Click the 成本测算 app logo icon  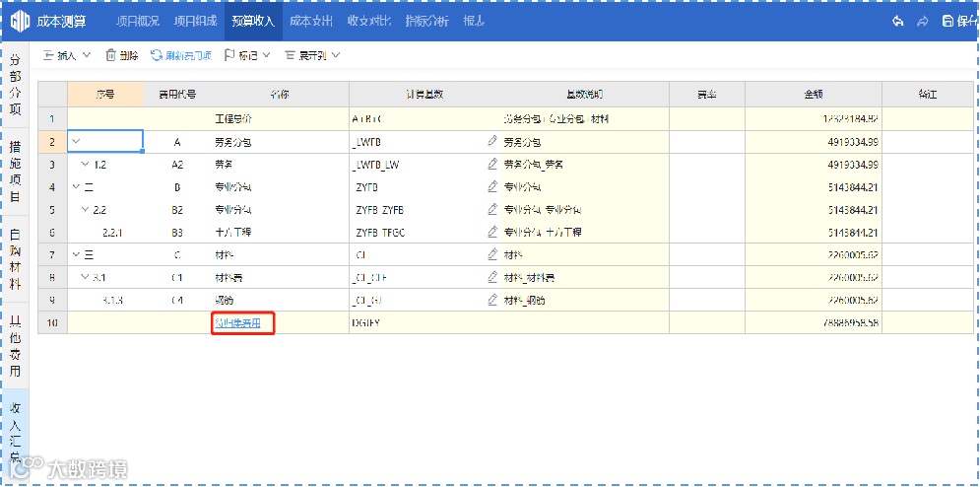[21, 21]
